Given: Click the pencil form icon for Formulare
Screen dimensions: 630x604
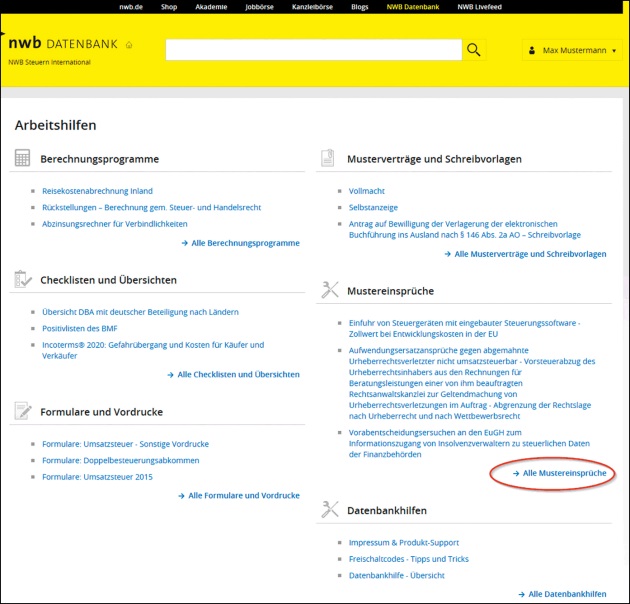Looking at the screenshot, I should 23,411.
